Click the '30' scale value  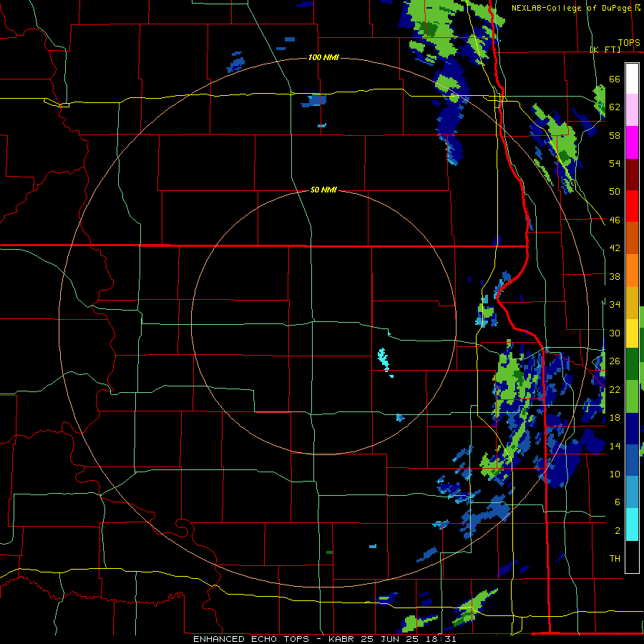tap(615, 333)
